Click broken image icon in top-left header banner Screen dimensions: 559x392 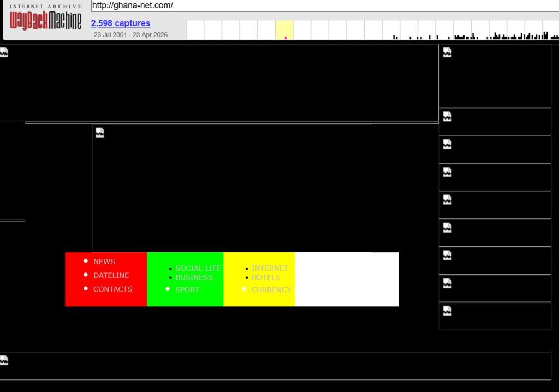click(x=4, y=52)
